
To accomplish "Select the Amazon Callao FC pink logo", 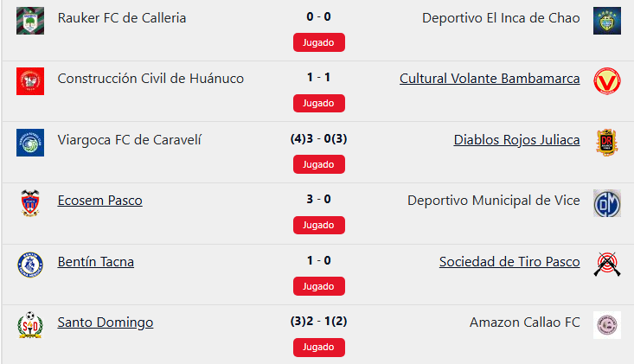I will coord(607,325).
